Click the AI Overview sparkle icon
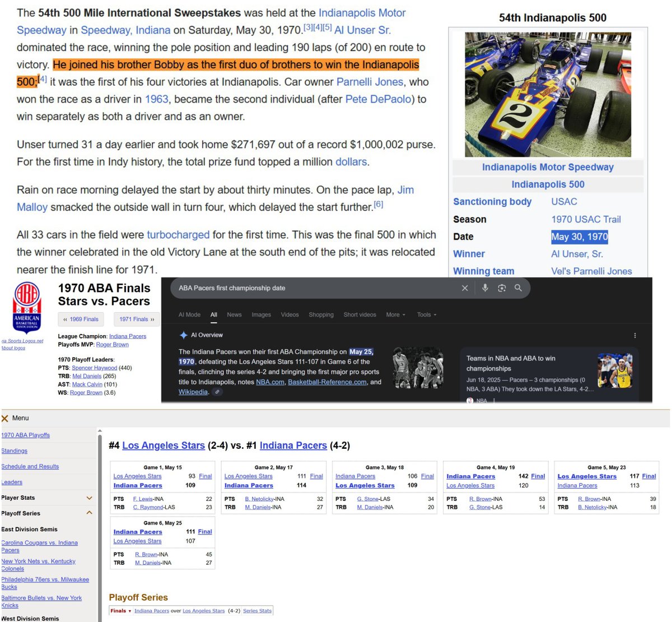The image size is (672, 622). pyautogui.click(x=183, y=335)
